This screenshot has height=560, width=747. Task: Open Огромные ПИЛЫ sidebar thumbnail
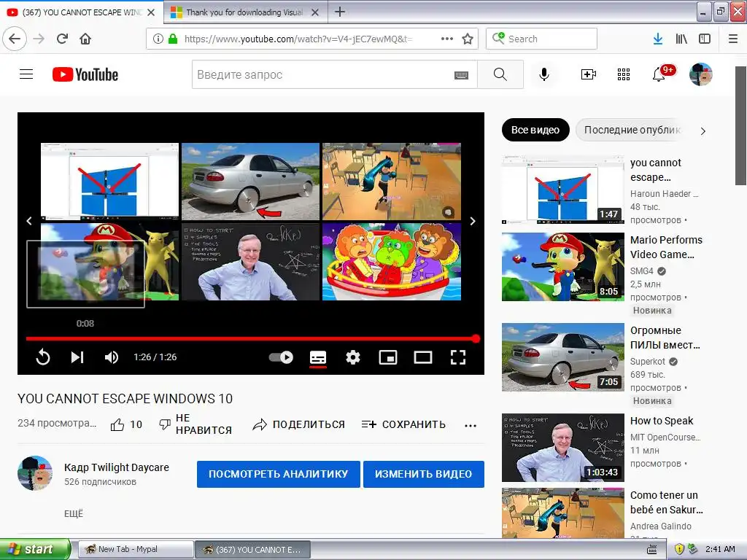pos(562,357)
